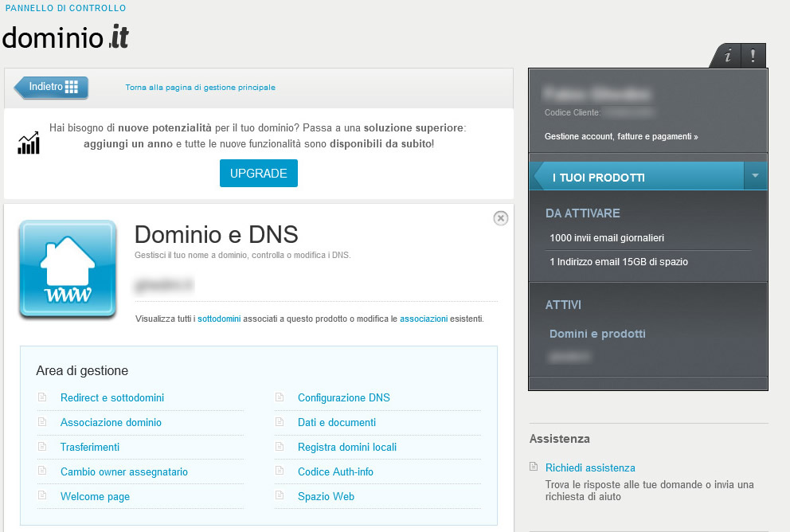
Task: Open Codice Auth-info
Action: [x=335, y=471]
